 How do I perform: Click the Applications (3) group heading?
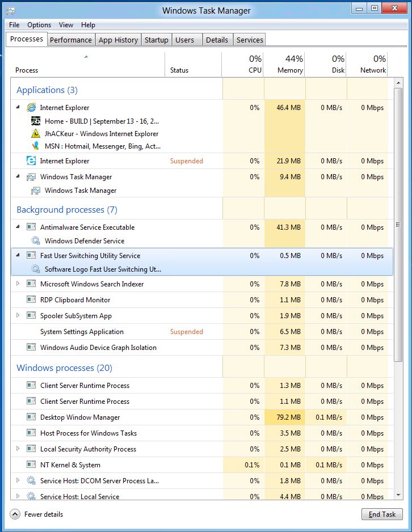click(47, 90)
